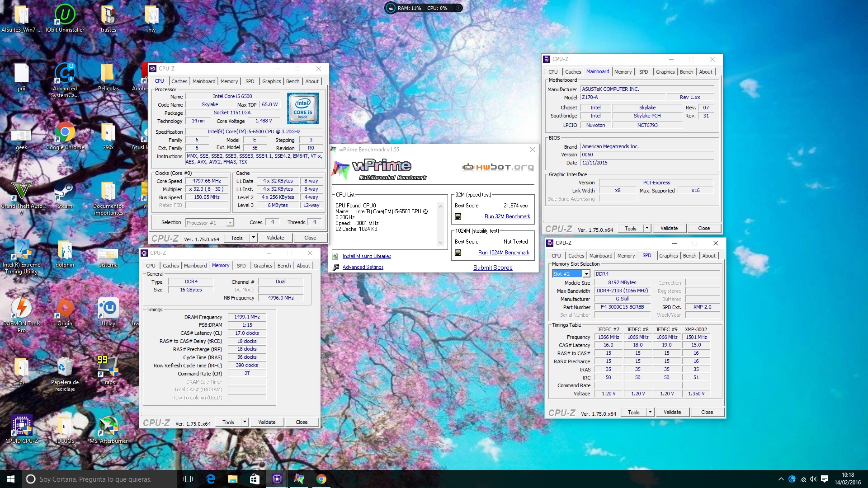Open the trastes folder icon
The height and width of the screenshot is (488, 868).
pyautogui.click(x=108, y=18)
